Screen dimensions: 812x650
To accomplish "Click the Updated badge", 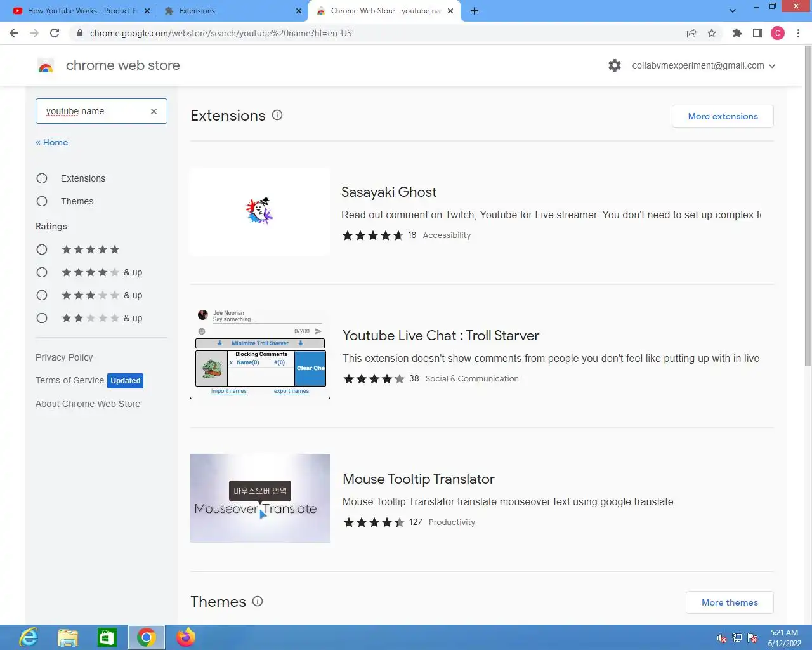I will click(x=126, y=381).
